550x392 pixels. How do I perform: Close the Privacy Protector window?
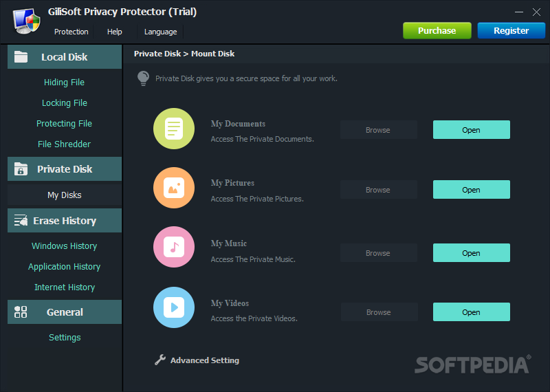click(x=536, y=12)
